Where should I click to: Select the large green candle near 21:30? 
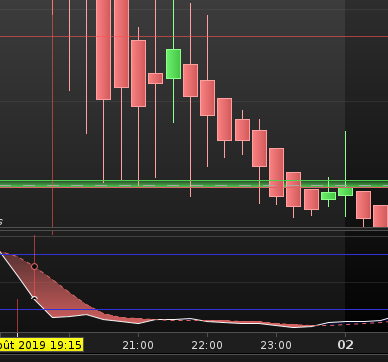pos(173,64)
